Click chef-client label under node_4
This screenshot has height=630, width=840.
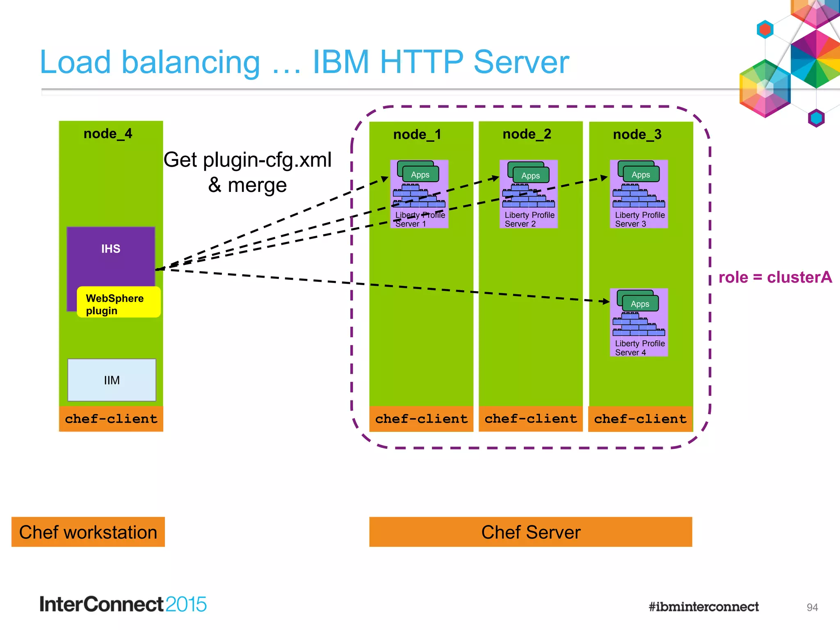pos(111,419)
